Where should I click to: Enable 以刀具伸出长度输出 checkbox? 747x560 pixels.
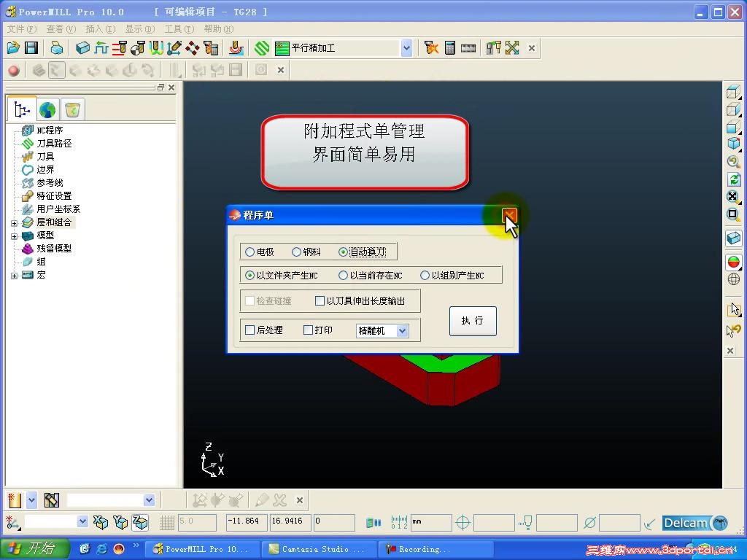click(x=320, y=301)
